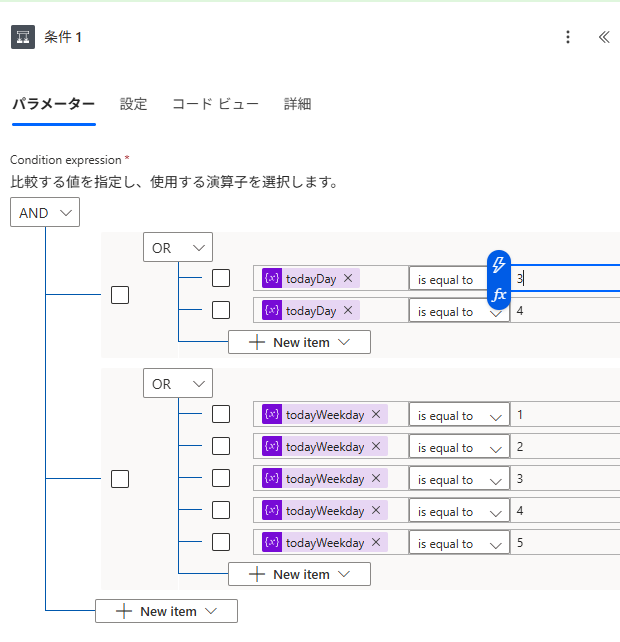Click value field containing 4 for todayDay
Viewport: 620px width, 642px height.
coord(565,311)
